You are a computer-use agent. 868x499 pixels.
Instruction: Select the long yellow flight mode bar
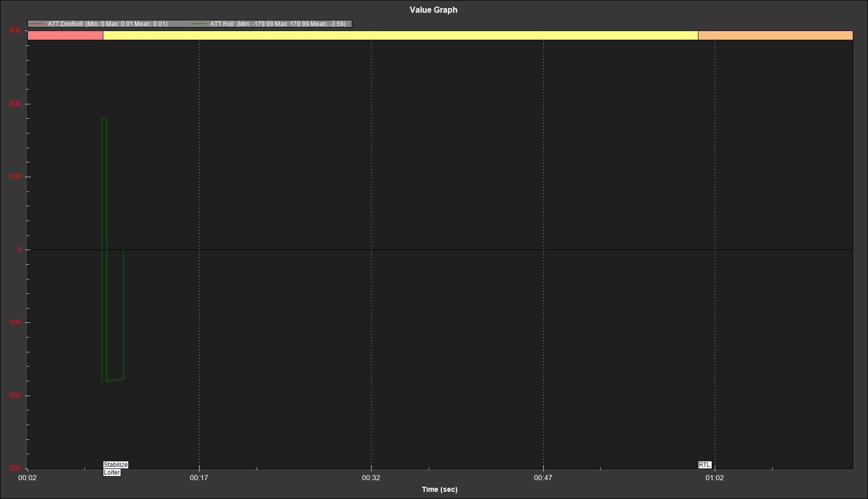click(x=400, y=35)
